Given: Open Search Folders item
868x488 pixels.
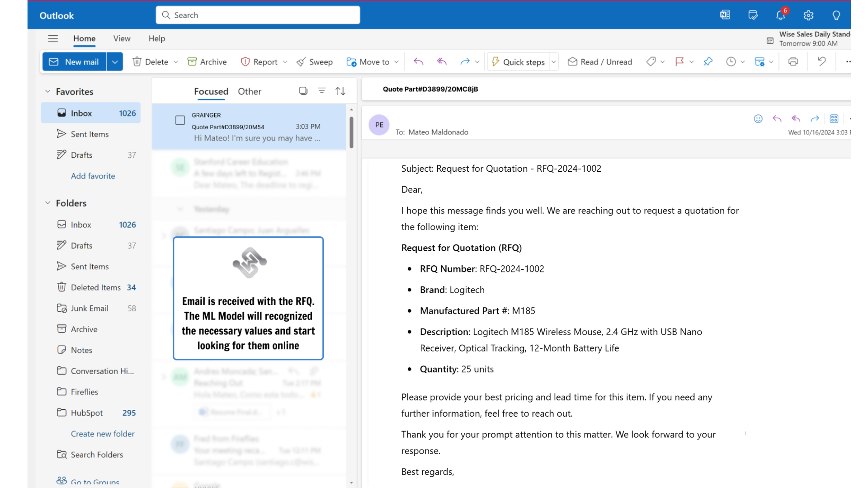Looking at the screenshot, I should (91, 455).
